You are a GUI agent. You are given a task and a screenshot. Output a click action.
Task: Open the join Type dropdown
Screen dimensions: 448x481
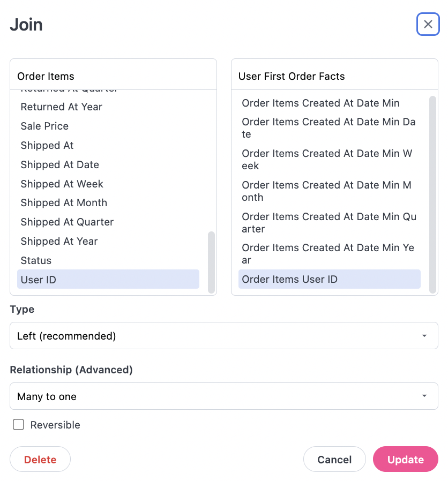pyautogui.click(x=223, y=336)
